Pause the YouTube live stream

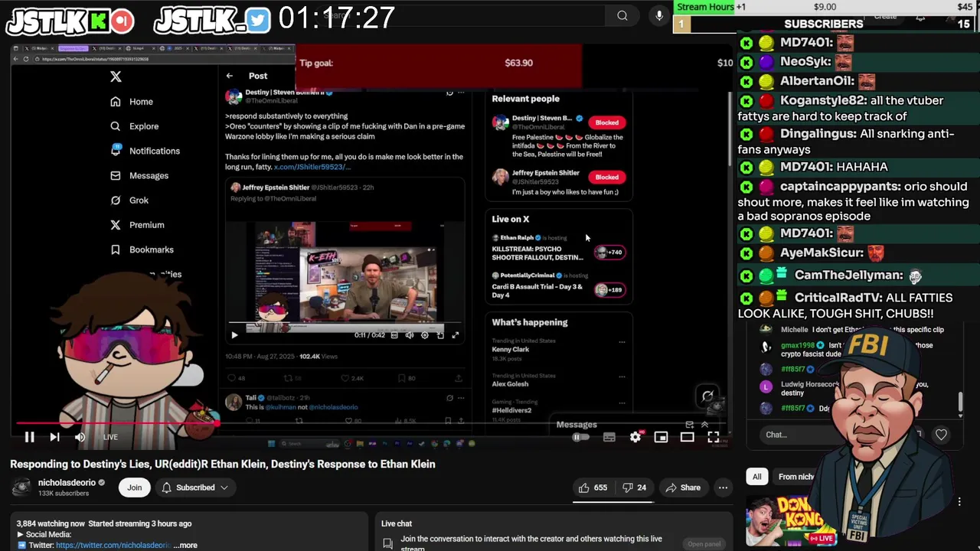click(x=29, y=437)
